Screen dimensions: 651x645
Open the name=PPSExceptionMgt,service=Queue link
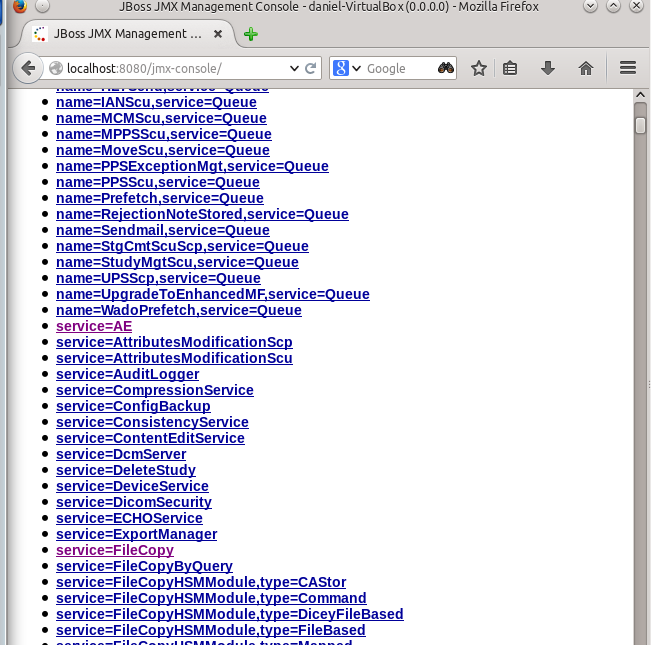192,166
